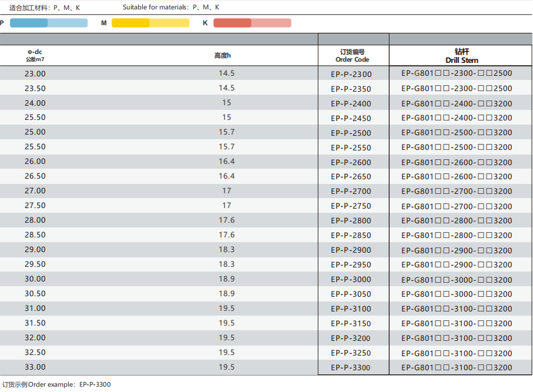The width and height of the screenshot is (533, 392).
Task: Pick the EP-P-3000 order code cell
Action: (x=351, y=280)
